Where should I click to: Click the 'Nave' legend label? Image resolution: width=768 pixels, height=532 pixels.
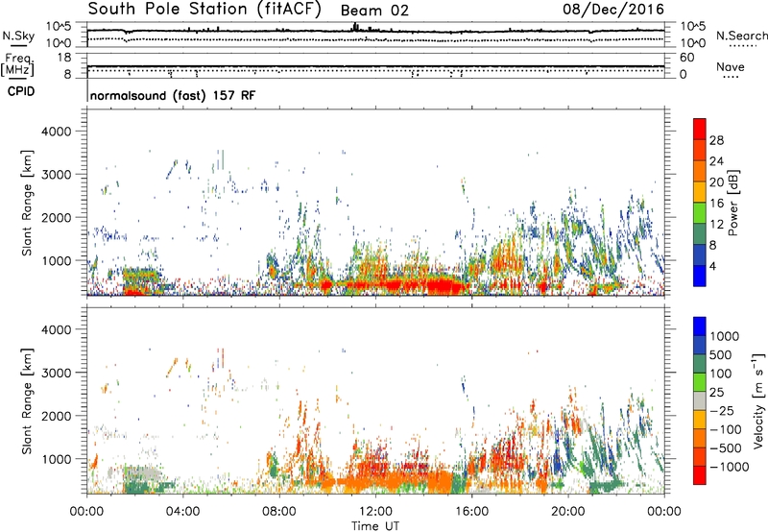tap(730, 66)
